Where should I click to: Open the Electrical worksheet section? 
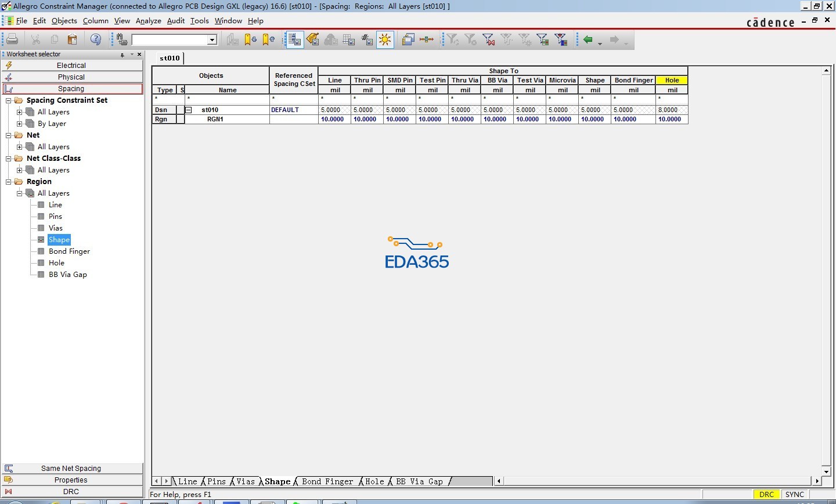tap(71, 66)
